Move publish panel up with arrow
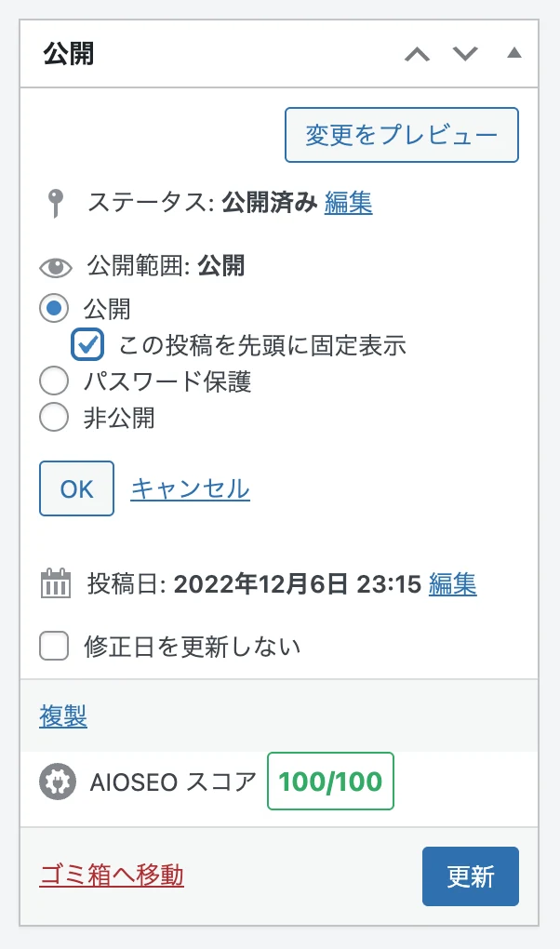The image size is (560, 949). [x=418, y=54]
